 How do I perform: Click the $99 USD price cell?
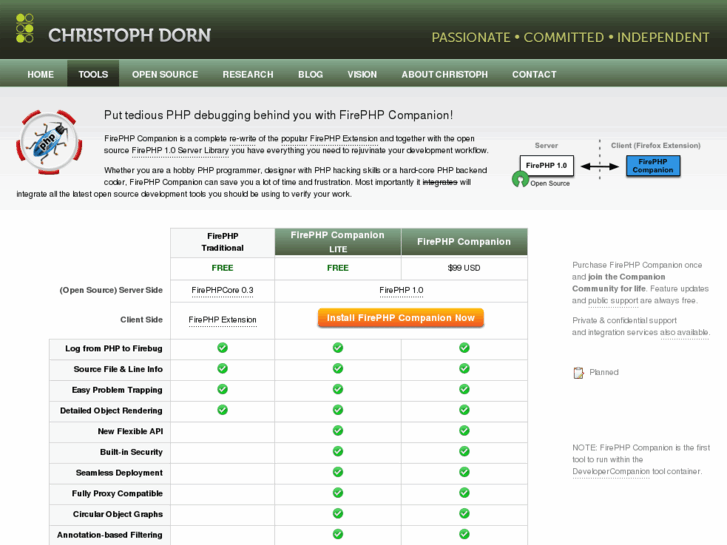click(x=464, y=268)
